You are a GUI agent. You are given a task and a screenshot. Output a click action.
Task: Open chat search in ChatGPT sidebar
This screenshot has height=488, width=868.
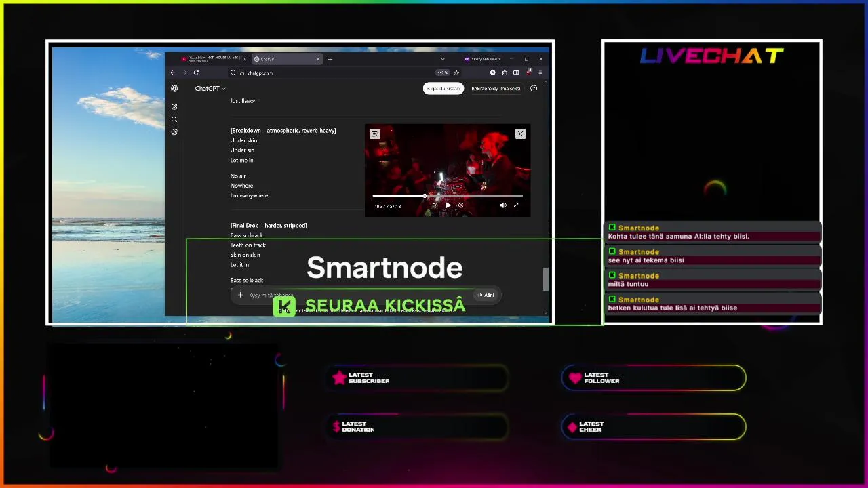(x=174, y=119)
